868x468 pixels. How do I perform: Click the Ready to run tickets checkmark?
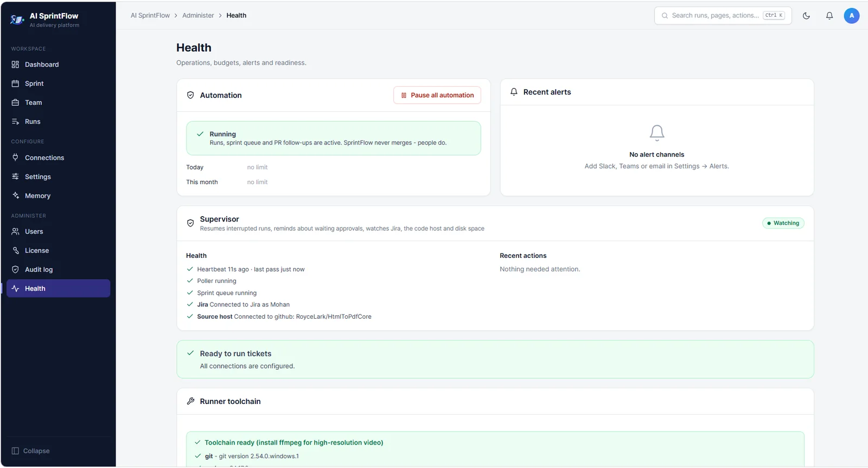click(190, 353)
